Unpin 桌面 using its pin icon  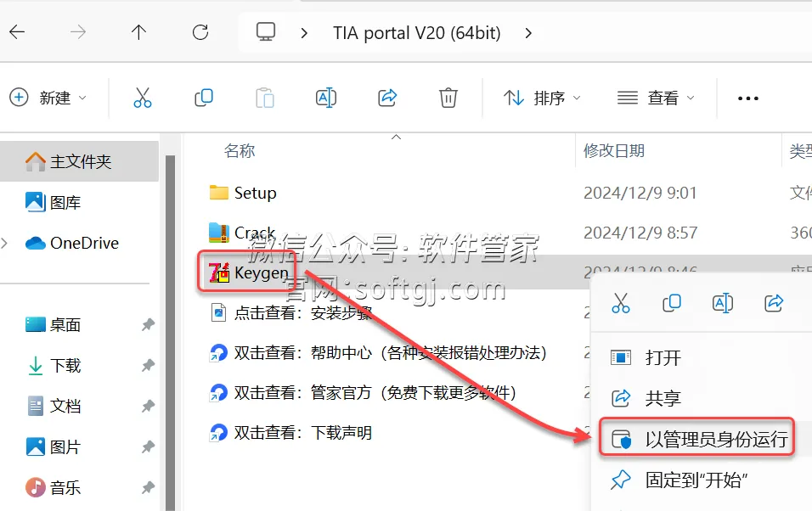[148, 324]
